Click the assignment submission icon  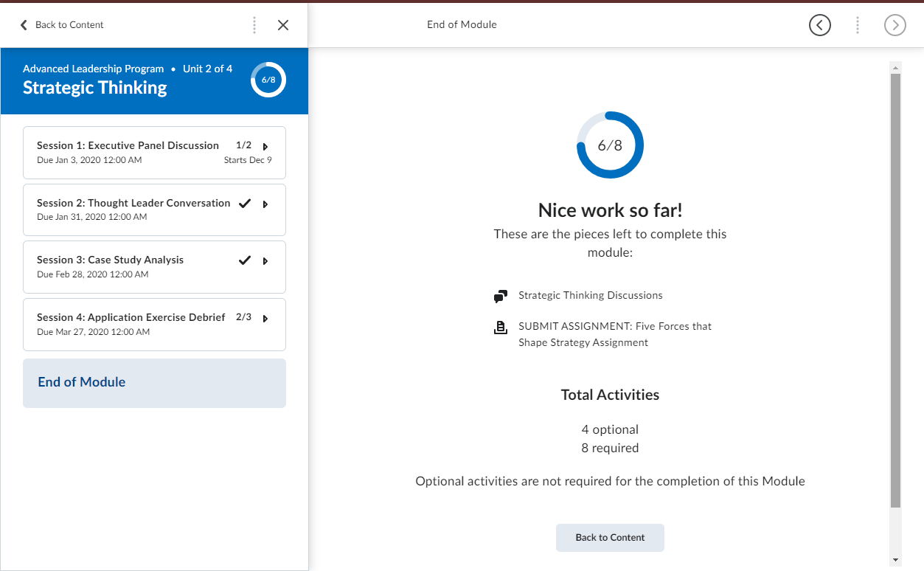point(501,328)
